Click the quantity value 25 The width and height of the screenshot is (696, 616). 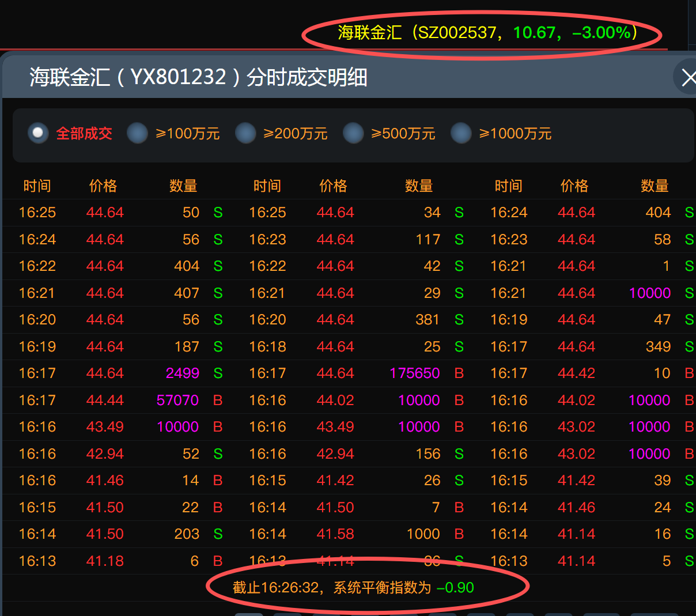[x=432, y=346]
